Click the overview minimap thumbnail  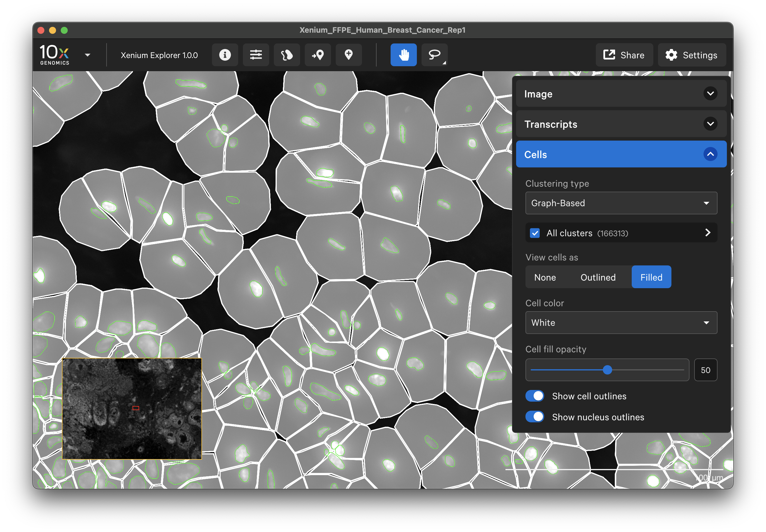(132, 409)
